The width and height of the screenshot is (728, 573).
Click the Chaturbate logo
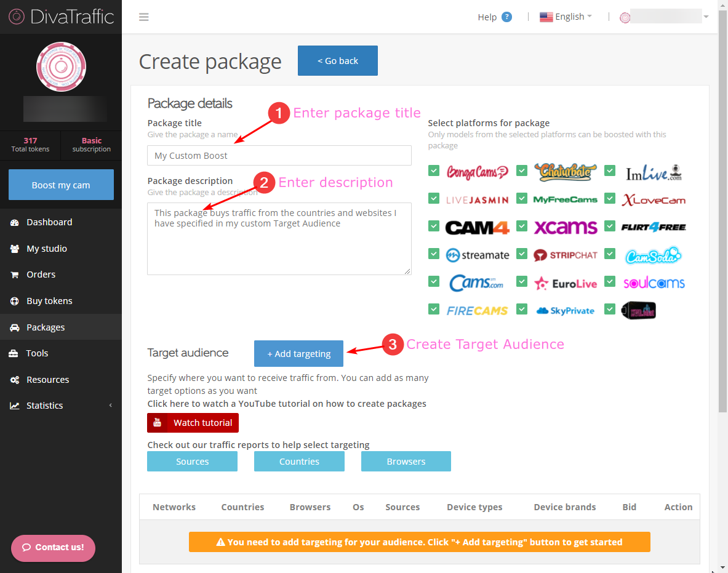click(x=566, y=172)
